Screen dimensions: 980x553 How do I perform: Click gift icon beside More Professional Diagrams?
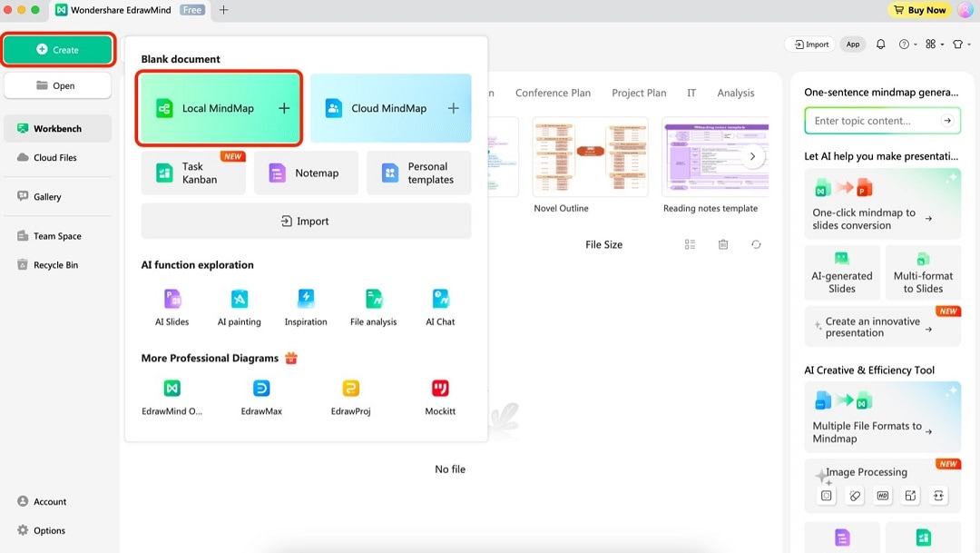pyautogui.click(x=291, y=358)
